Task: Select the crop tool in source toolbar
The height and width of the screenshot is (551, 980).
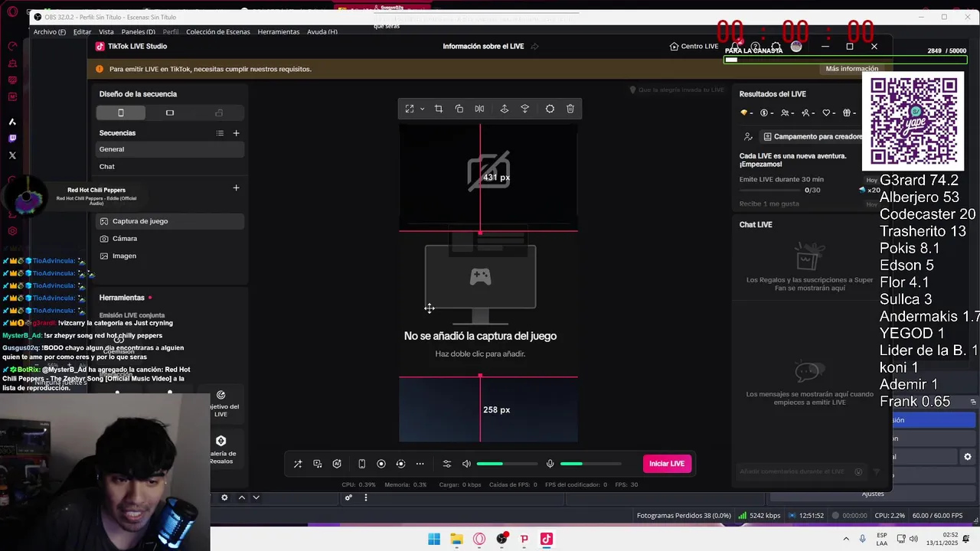Action: 439,109
